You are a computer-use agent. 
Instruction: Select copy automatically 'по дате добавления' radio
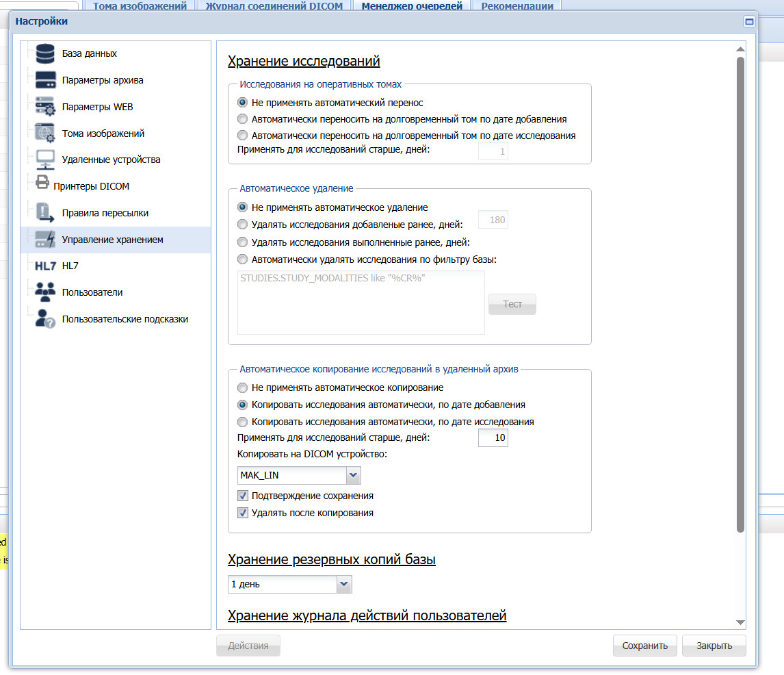click(x=242, y=405)
